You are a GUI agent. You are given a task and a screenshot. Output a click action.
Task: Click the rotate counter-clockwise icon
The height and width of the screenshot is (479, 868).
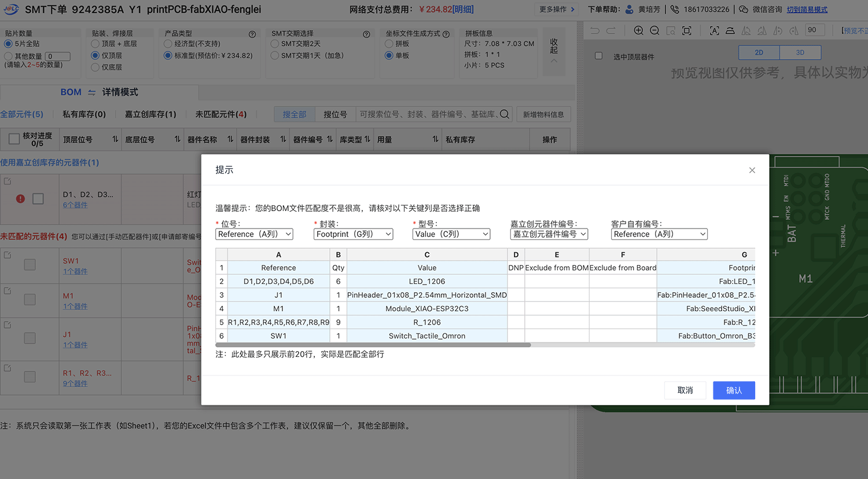(x=778, y=31)
